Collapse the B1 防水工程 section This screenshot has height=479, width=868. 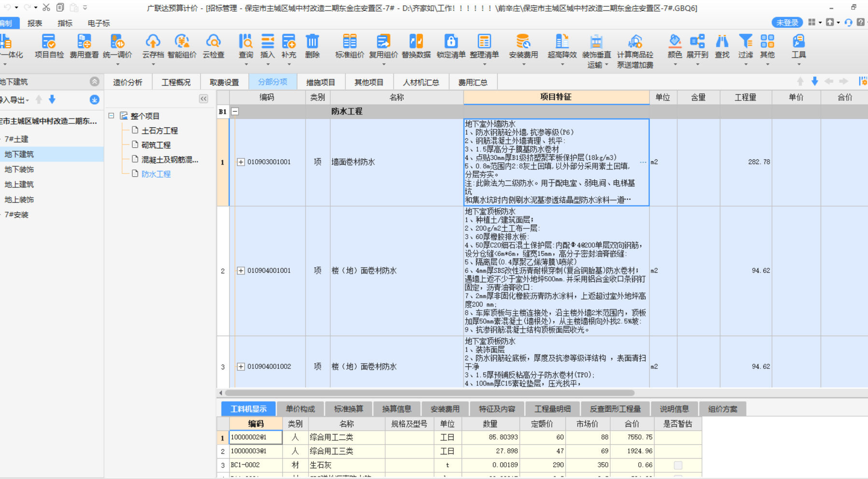235,112
